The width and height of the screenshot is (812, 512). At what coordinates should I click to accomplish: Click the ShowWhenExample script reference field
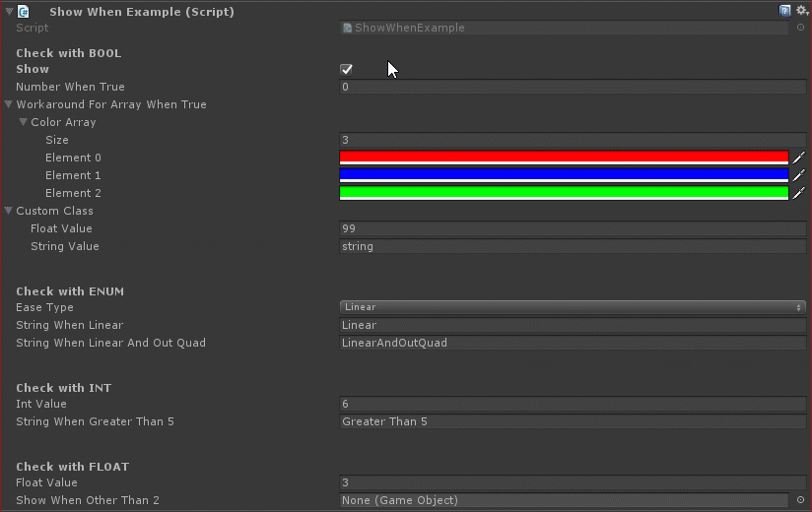tap(564, 28)
